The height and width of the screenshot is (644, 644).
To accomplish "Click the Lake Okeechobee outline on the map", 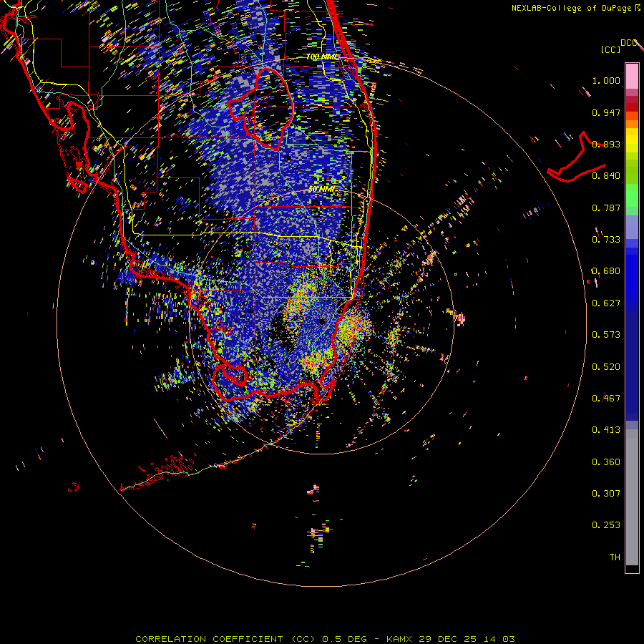I will point(261,109).
